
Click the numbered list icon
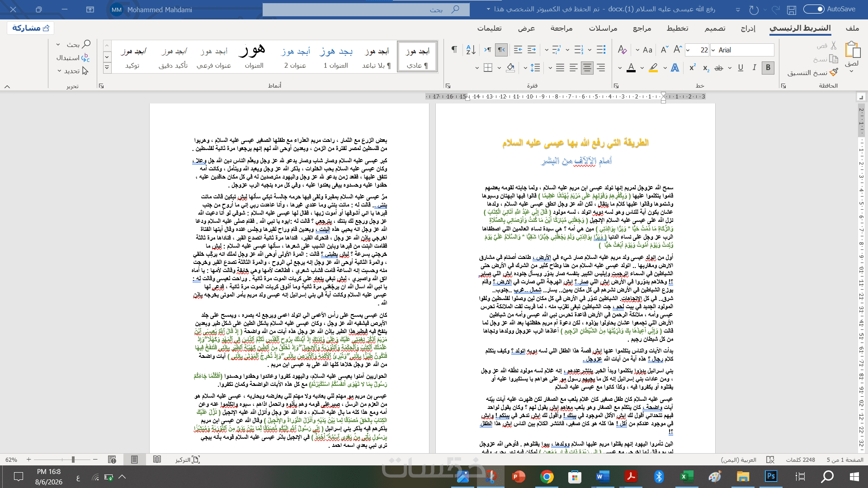579,50
